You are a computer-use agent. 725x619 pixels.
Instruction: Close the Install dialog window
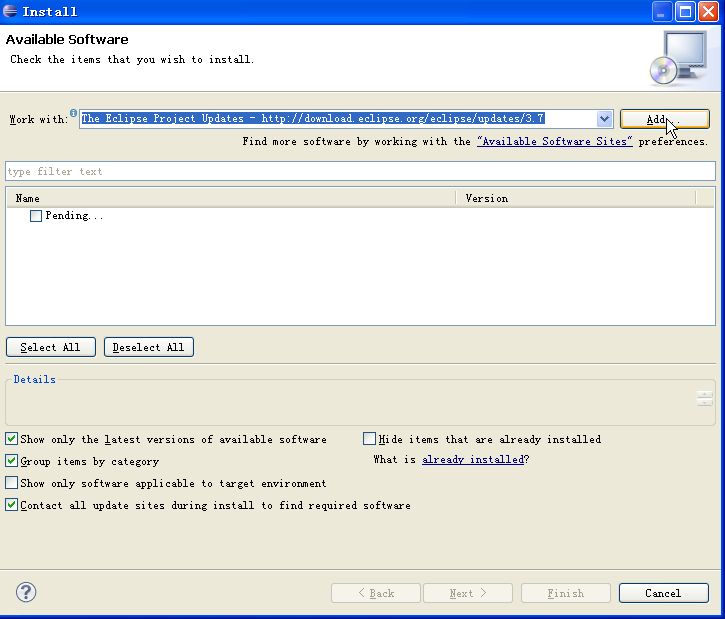point(708,12)
